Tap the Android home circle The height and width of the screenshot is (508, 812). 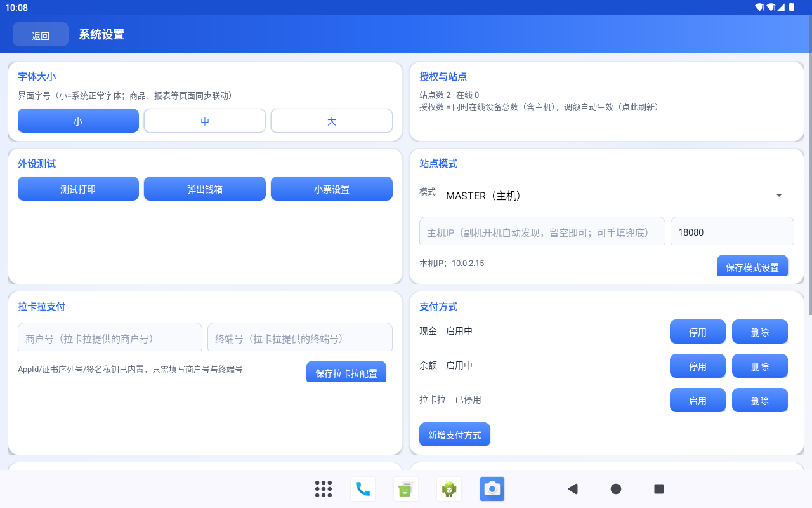tap(616, 489)
